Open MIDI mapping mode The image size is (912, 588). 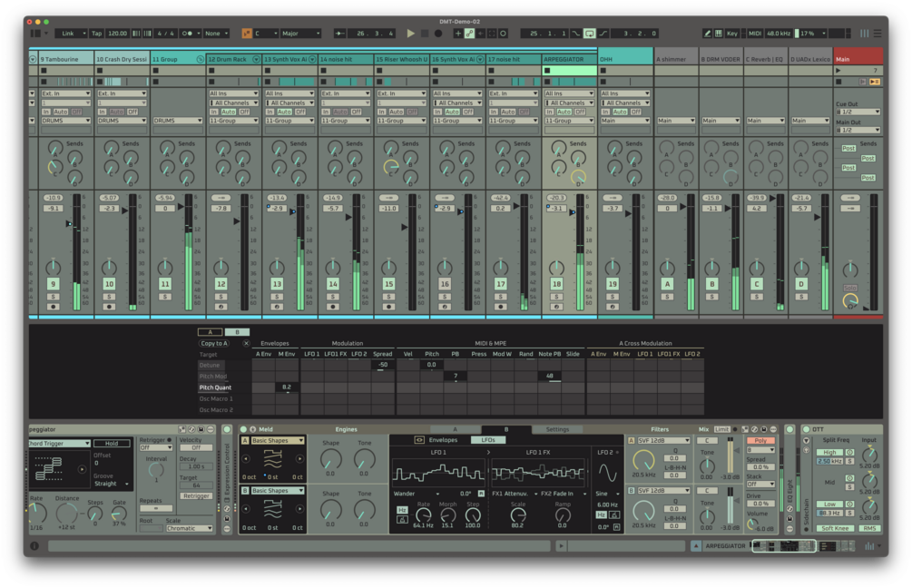click(754, 34)
